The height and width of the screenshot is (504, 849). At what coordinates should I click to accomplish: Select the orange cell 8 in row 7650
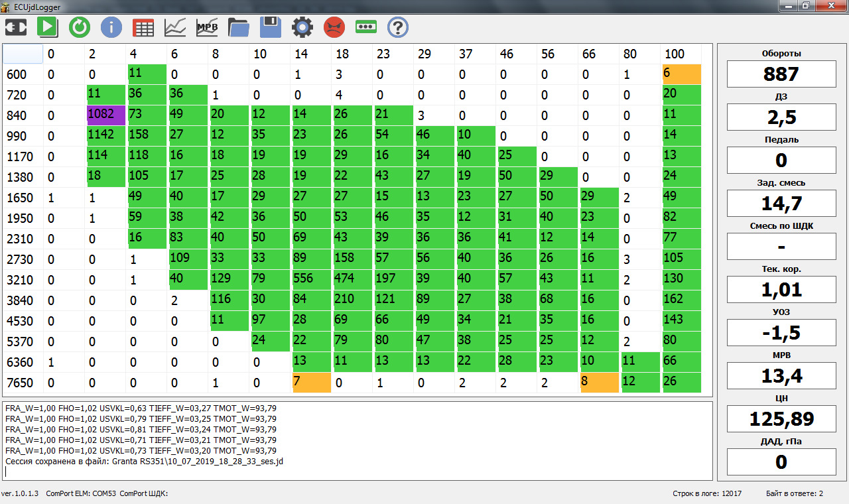coord(599,383)
